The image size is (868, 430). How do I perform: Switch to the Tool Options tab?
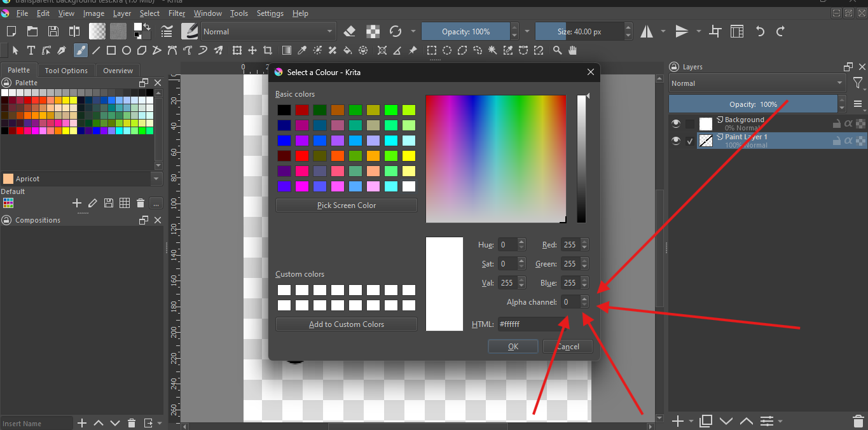(x=66, y=71)
